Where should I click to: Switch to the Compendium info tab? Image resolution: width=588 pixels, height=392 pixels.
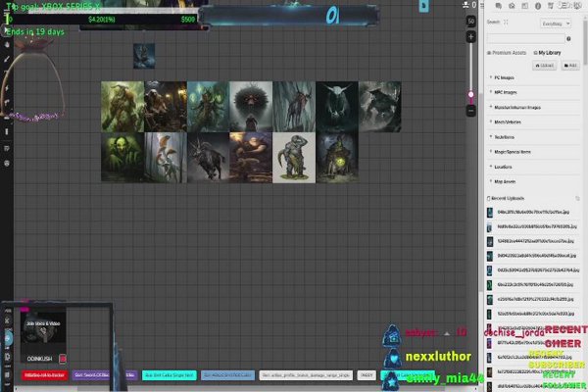(538, 6)
